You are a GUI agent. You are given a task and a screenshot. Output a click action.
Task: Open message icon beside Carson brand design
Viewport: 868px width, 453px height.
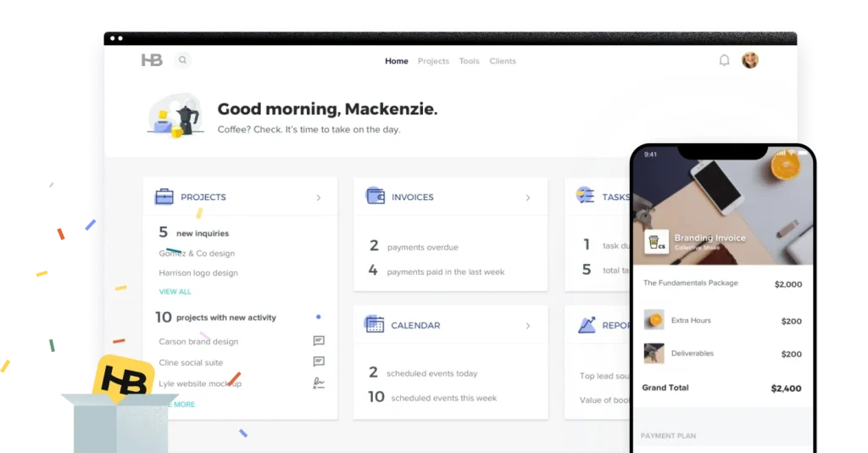coord(319,341)
